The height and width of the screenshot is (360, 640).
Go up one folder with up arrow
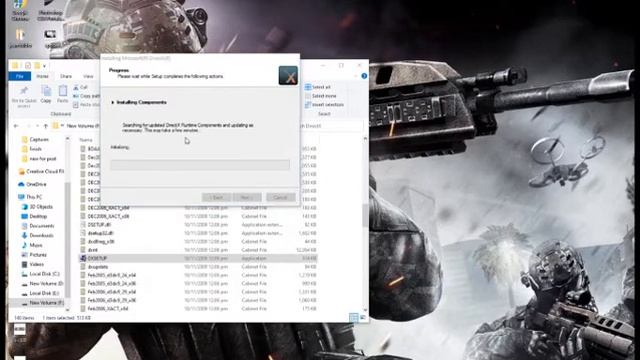[46, 126]
